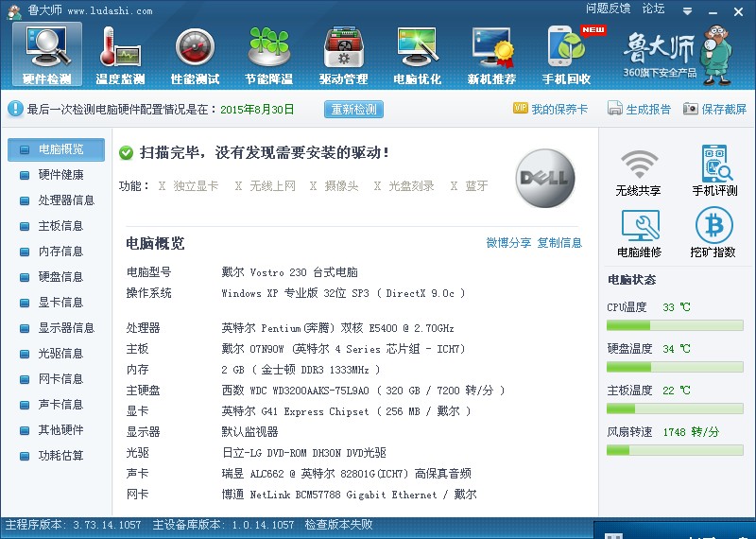Viewport: 756px width, 539px height.
Task: Open the 温度监测 temperature monitor icon
Action: (120, 54)
